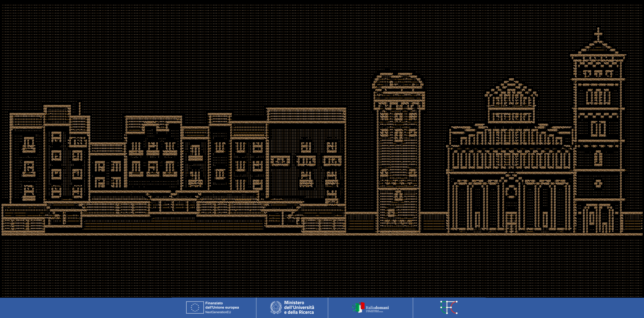Click the circle of stars inside the EU flag
This screenshot has height=318, width=644.
195,308
